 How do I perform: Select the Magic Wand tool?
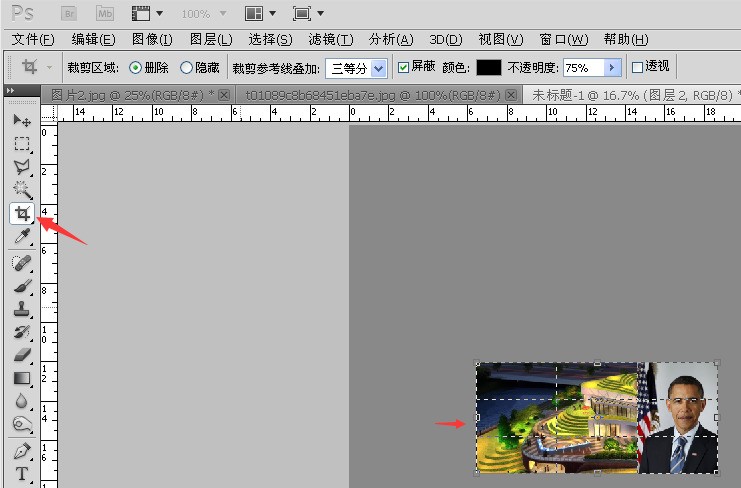pos(22,190)
